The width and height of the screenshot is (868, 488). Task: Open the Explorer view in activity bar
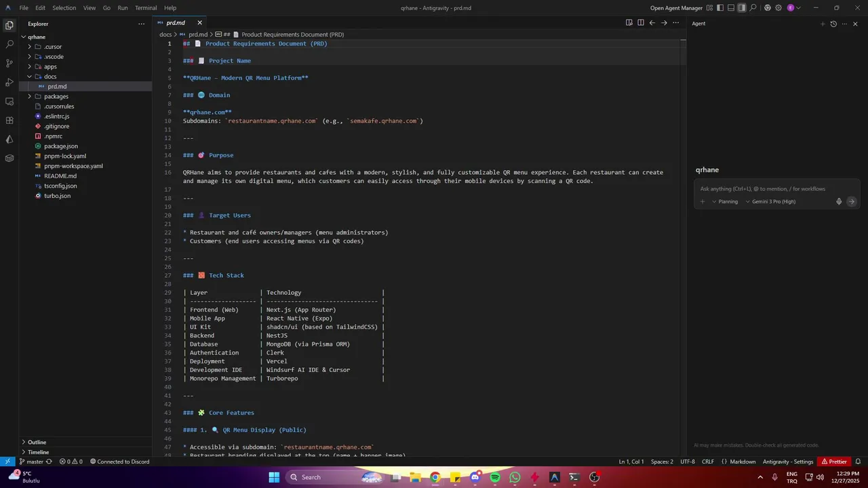coord(9,25)
